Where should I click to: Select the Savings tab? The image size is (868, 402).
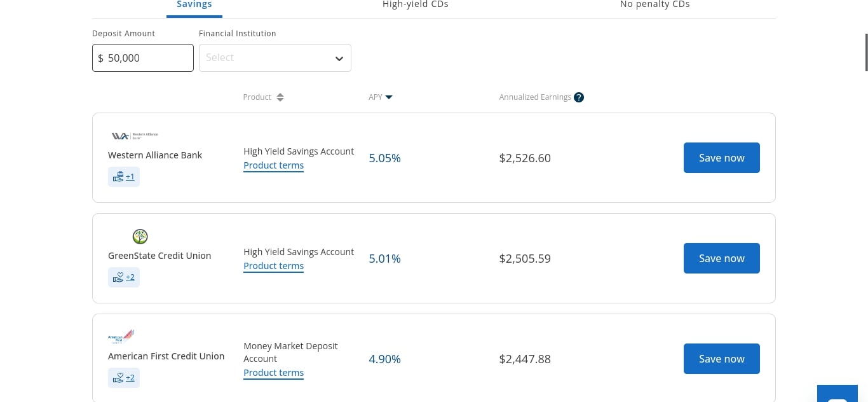point(194,5)
